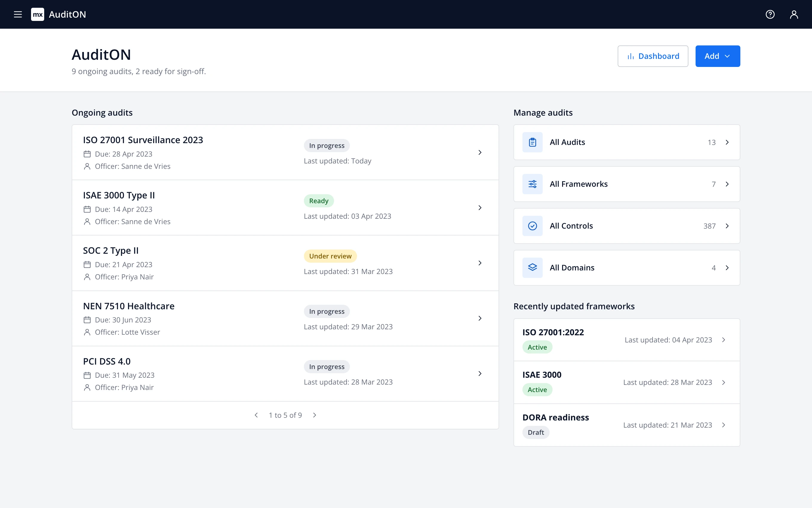
Task: Open the help question mark icon
Action: (770, 14)
